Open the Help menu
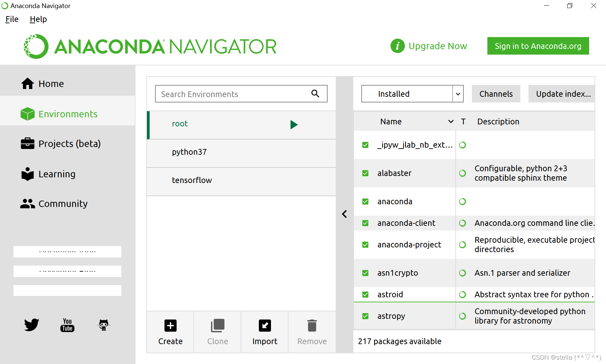The width and height of the screenshot is (606, 364). 38,19
